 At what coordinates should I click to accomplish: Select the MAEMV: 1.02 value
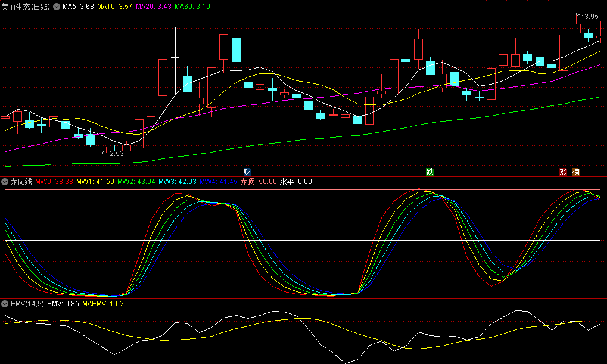point(103,304)
